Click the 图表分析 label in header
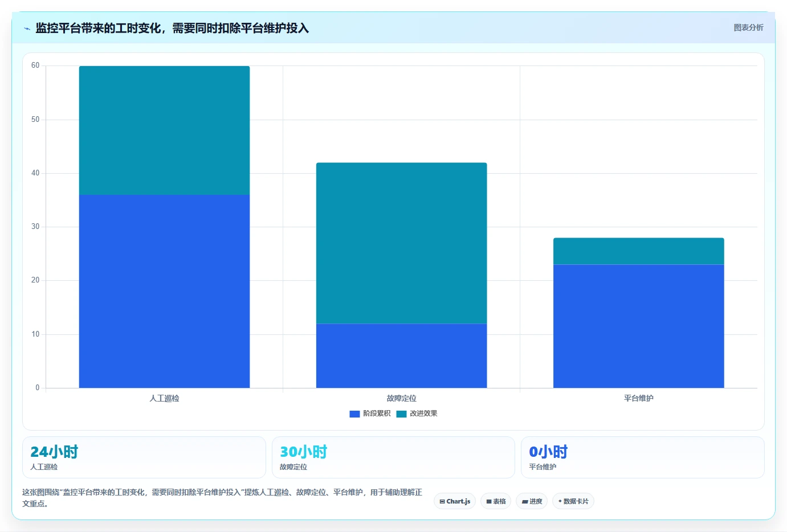The image size is (787, 532). pyautogui.click(x=748, y=27)
